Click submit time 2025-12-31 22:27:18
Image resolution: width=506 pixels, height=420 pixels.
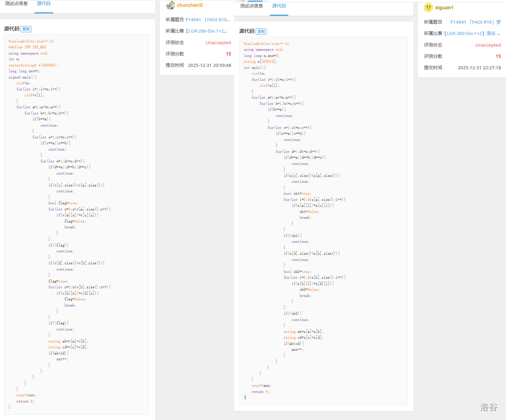coord(479,68)
